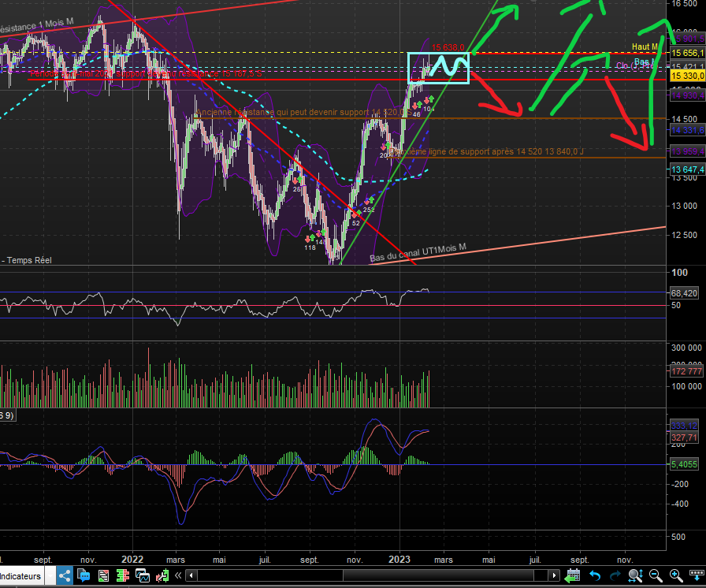Click the volume value 172 777 label

686,371
